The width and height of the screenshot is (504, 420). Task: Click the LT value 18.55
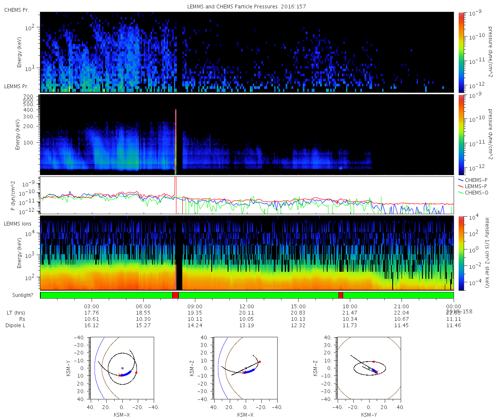pyautogui.click(x=143, y=313)
